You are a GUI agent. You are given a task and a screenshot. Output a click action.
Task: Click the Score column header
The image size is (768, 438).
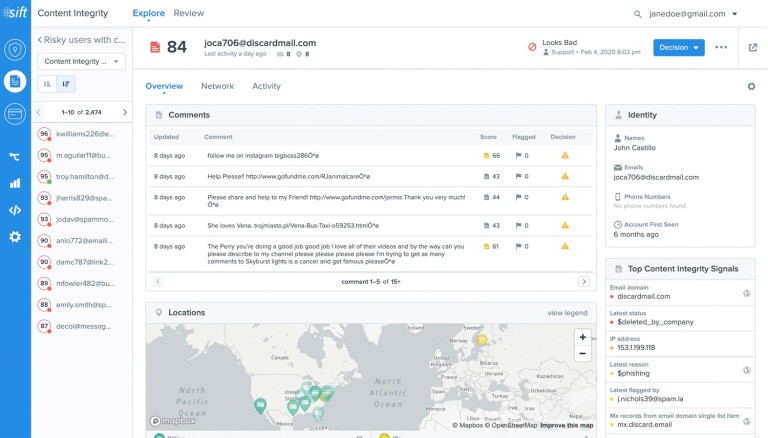click(488, 137)
